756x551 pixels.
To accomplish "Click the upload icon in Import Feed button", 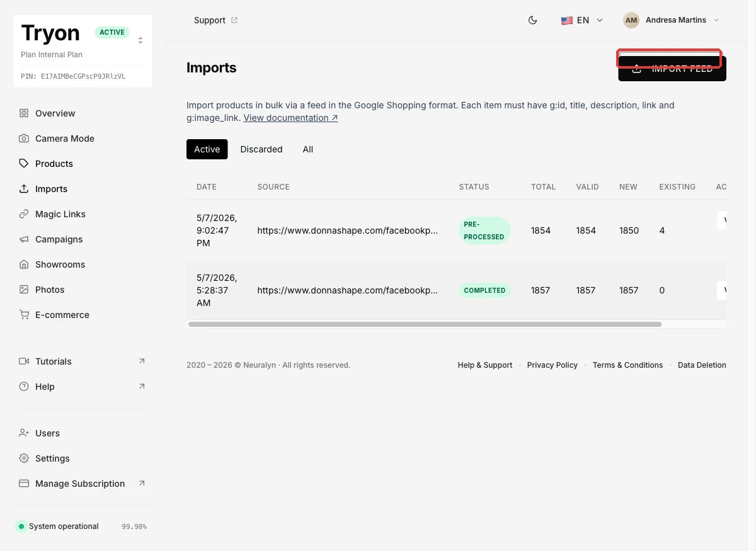I will (637, 69).
